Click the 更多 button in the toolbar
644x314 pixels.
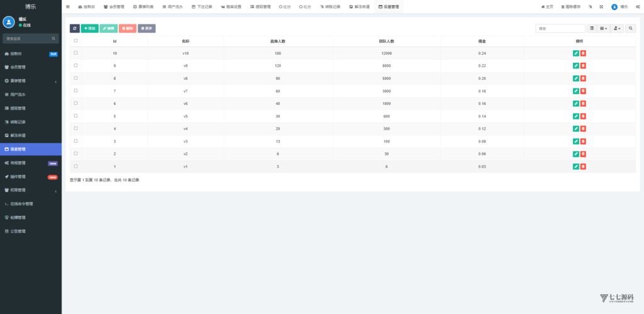147,28
